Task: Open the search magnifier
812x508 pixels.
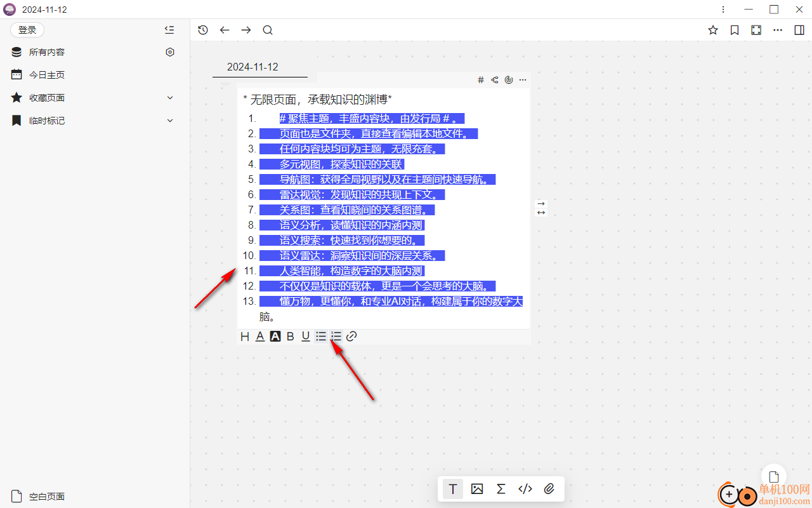Action: click(x=268, y=30)
